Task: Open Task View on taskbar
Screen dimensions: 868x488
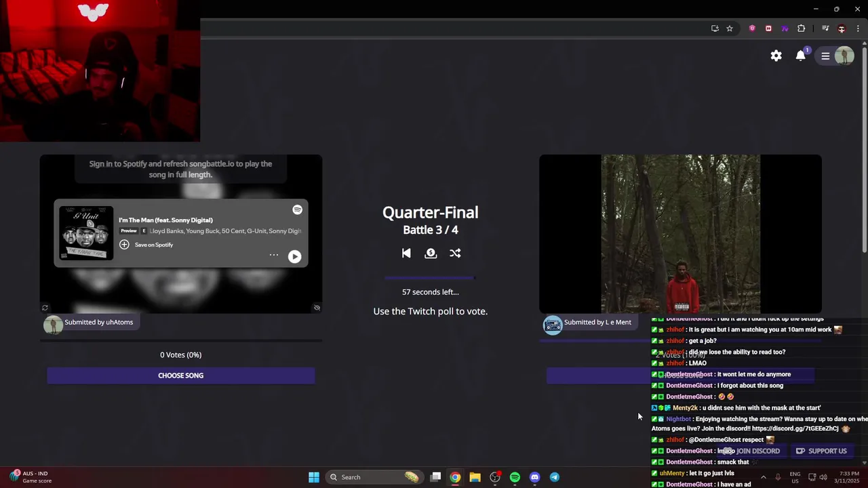Action: click(436, 477)
